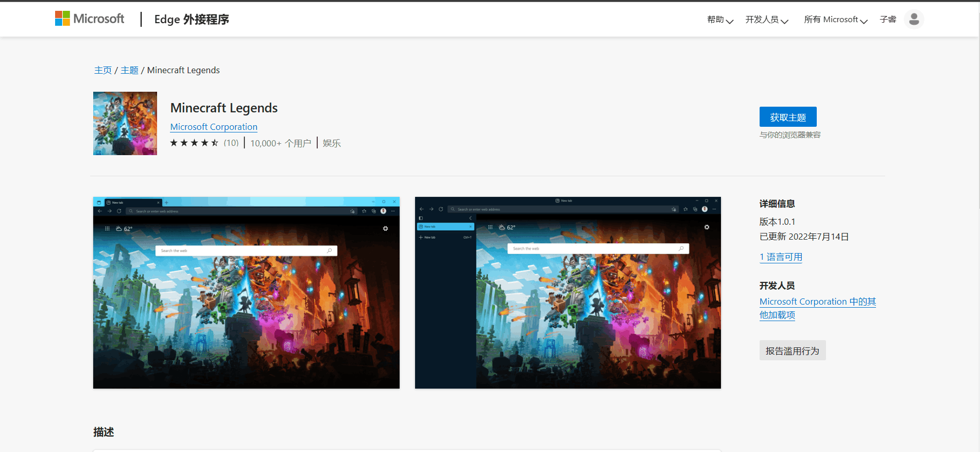Click the 详细信息 heading
The width and height of the screenshot is (980, 452).
click(x=777, y=204)
